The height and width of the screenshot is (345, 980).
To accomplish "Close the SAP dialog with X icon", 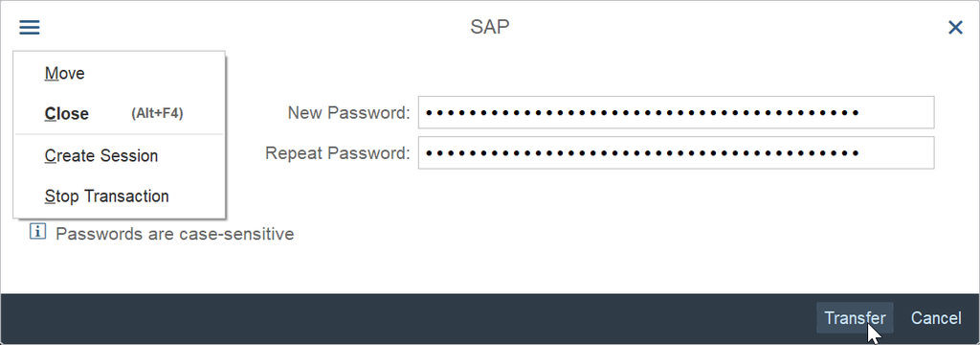I will coord(955,28).
